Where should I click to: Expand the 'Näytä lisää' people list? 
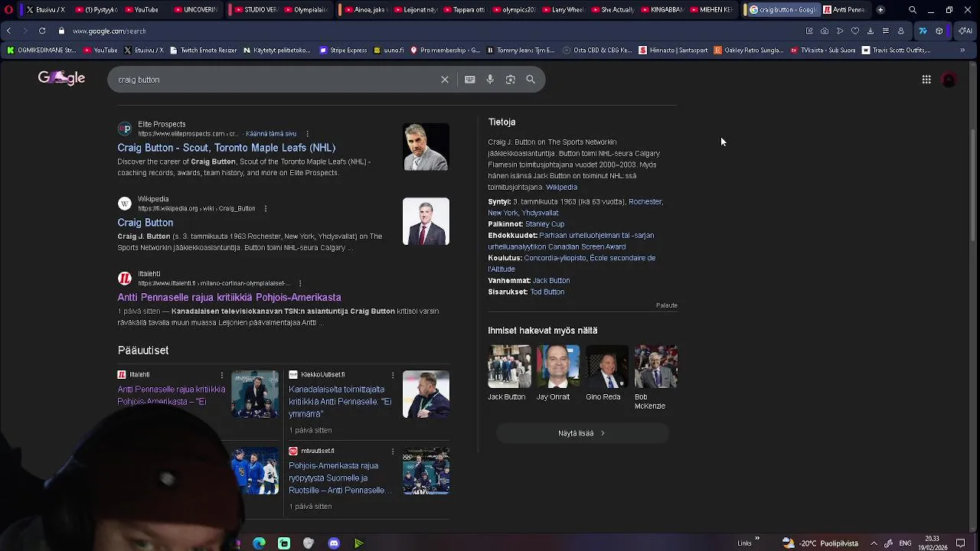coord(583,433)
